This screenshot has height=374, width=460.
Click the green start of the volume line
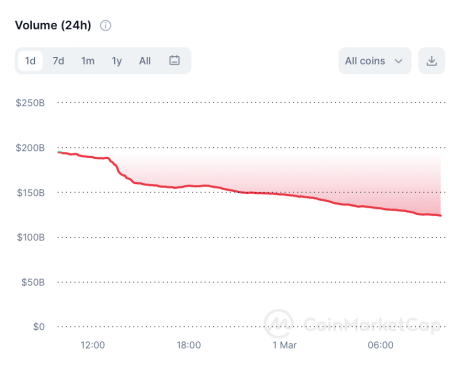pyautogui.click(x=59, y=152)
